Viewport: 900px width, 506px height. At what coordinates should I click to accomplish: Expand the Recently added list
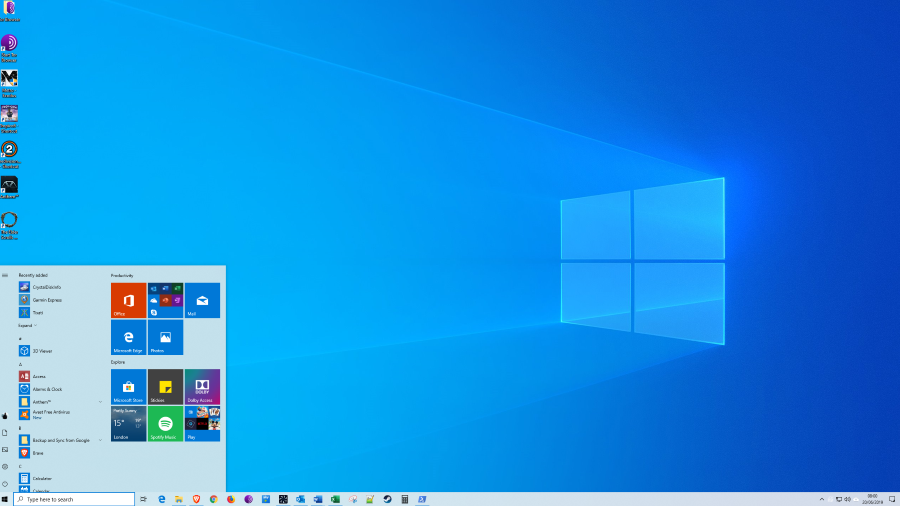[x=28, y=325]
